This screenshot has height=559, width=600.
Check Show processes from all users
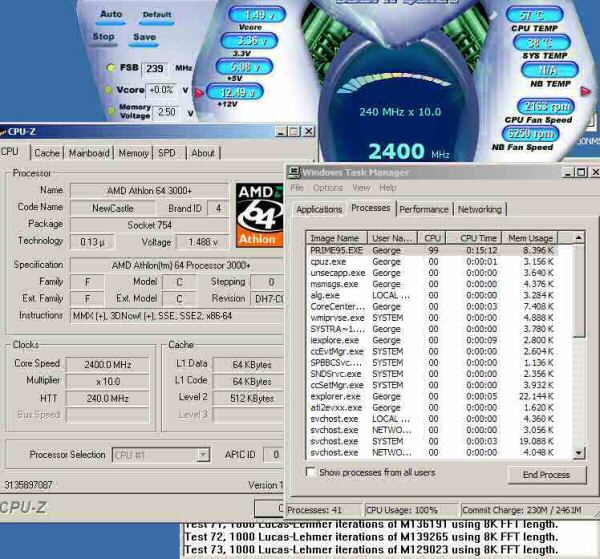(311, 472)
